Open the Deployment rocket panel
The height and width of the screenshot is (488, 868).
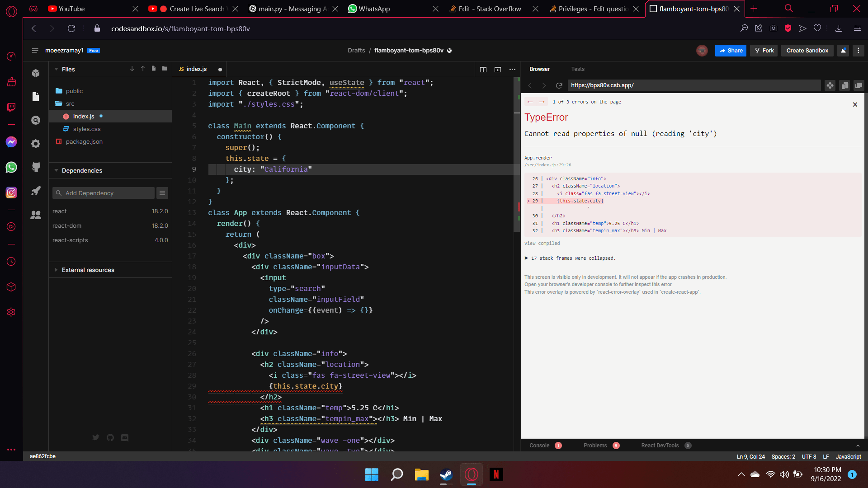(x=36, y=191)
